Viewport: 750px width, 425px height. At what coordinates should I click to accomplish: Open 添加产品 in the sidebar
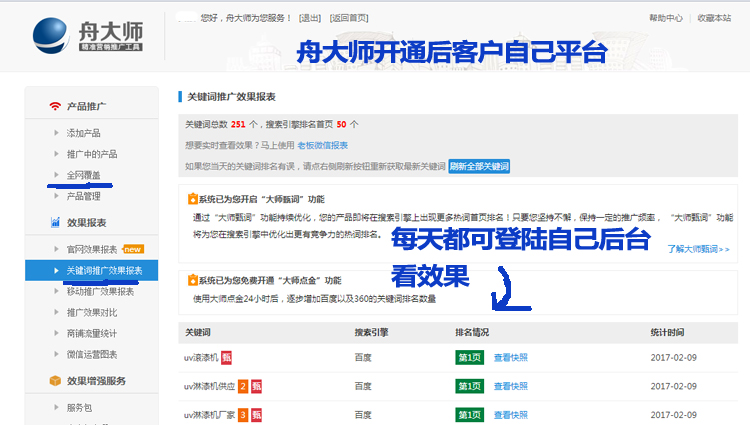coord(83,133)
